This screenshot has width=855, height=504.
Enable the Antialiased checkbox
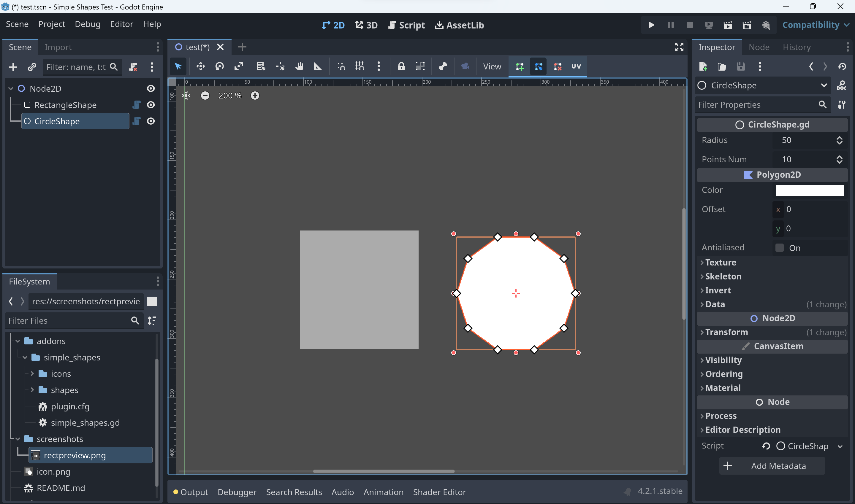779,248
